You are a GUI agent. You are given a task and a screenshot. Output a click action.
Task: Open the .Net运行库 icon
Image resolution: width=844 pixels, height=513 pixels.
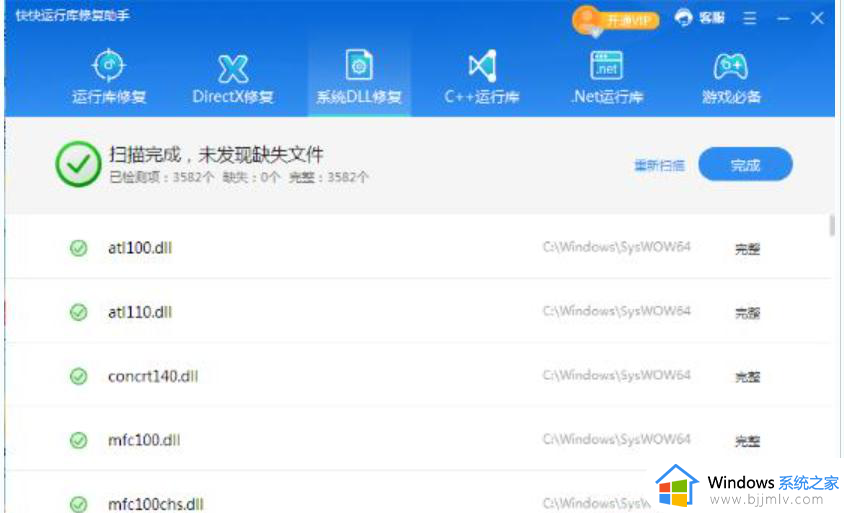[x=607, y=66]
